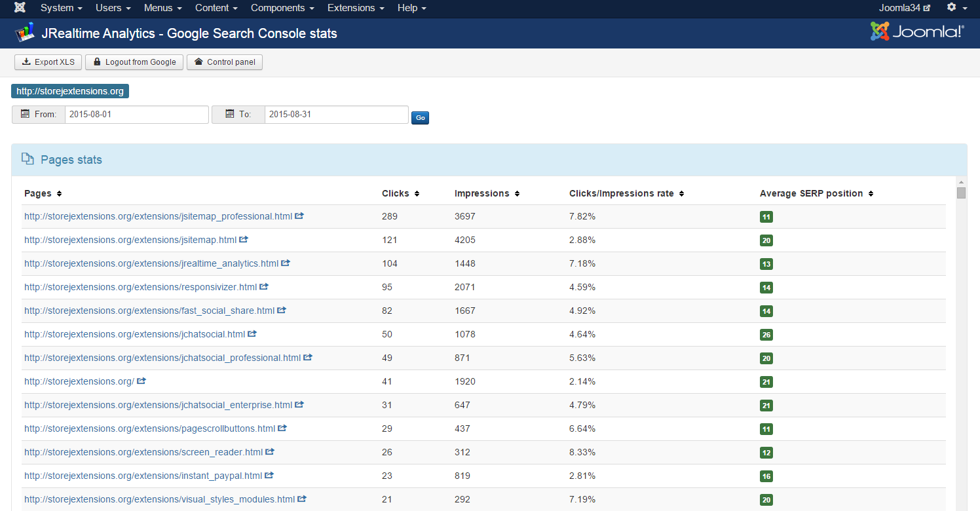980x511 pixels.
Task: Click the 1920 impressions value
Action: 465,381
